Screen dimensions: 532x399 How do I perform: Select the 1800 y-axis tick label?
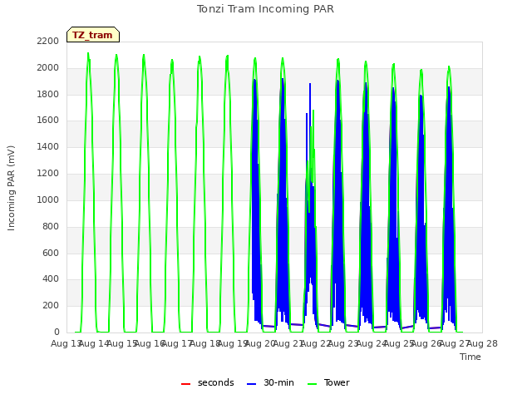48,94
